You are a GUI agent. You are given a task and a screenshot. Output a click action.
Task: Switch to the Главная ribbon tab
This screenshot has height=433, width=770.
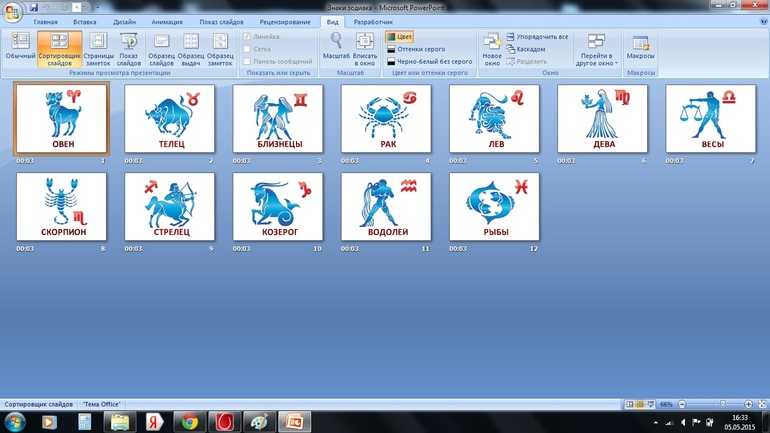(45, 21)
